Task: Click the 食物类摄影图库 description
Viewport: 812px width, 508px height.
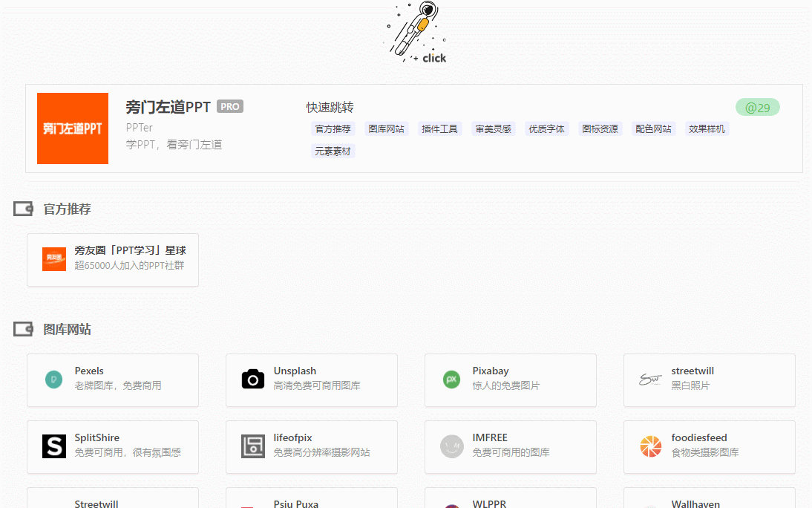Action: (x=705, y=452)
